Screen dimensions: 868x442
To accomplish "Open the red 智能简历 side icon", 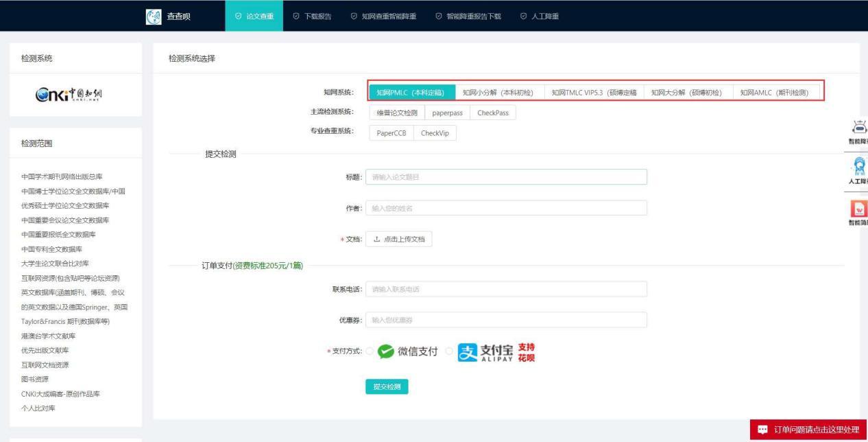I will (861, 208).
